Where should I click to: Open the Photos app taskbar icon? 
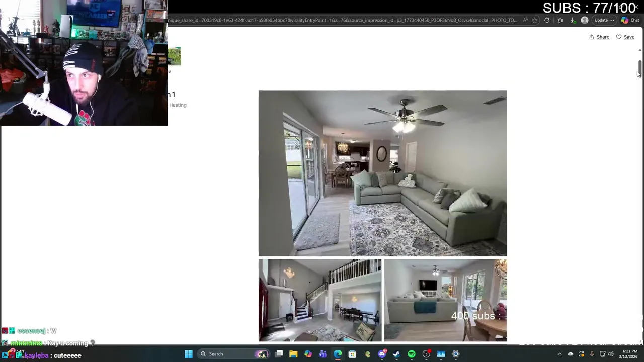[x=441, y=354]
